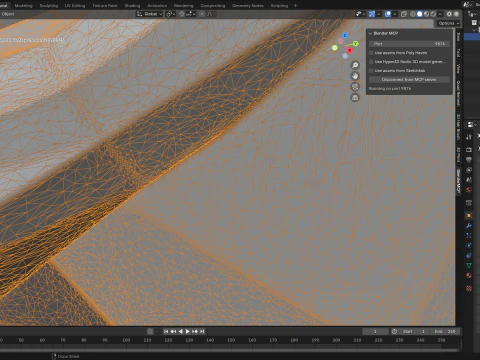Open the Object menu in viewport header

tap(8, 14)
